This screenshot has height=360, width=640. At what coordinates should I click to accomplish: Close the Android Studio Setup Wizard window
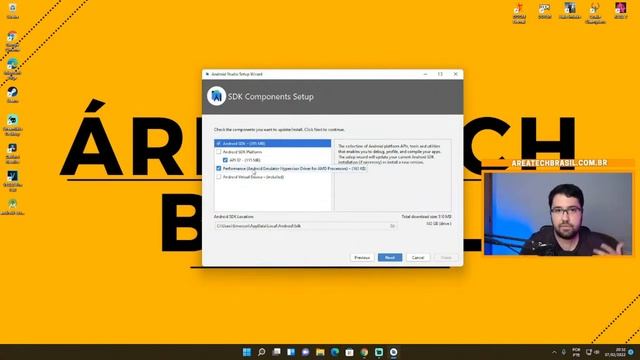click(456, 74)
